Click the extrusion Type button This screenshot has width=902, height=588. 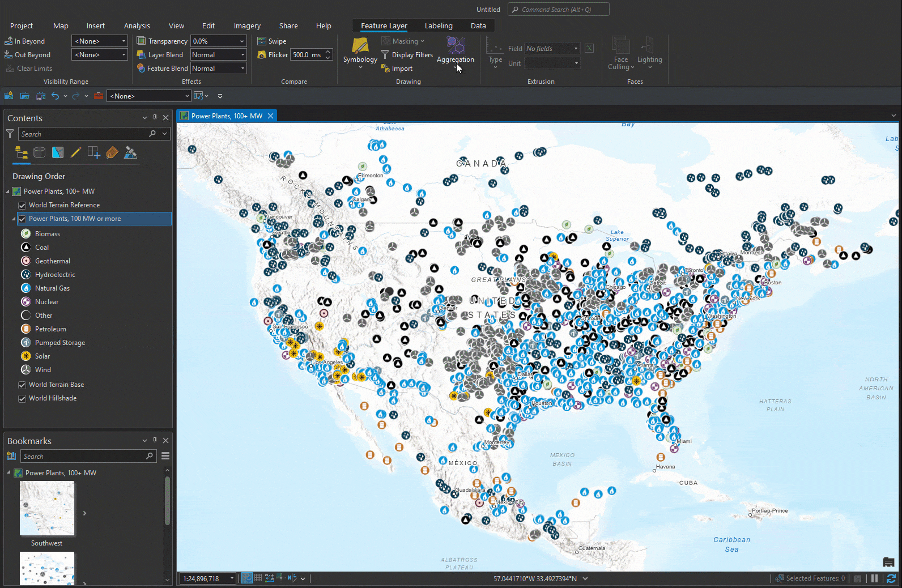[x=495, y=53]
